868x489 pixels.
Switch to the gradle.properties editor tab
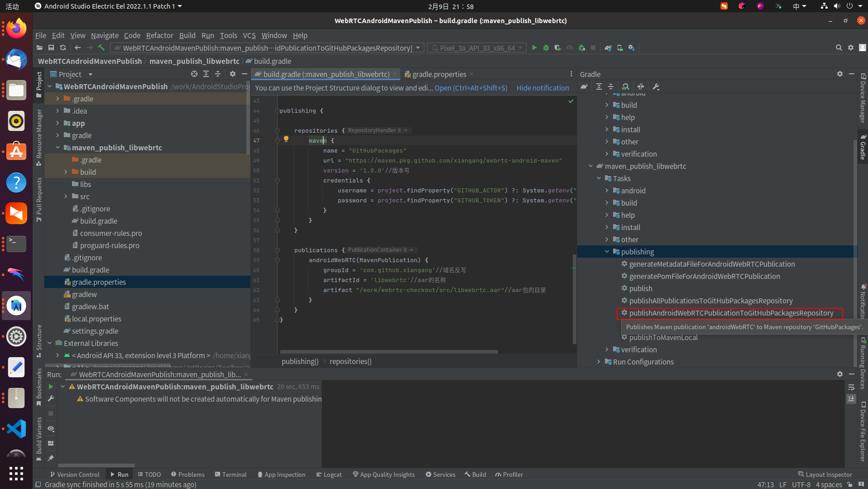coord(438,74)
